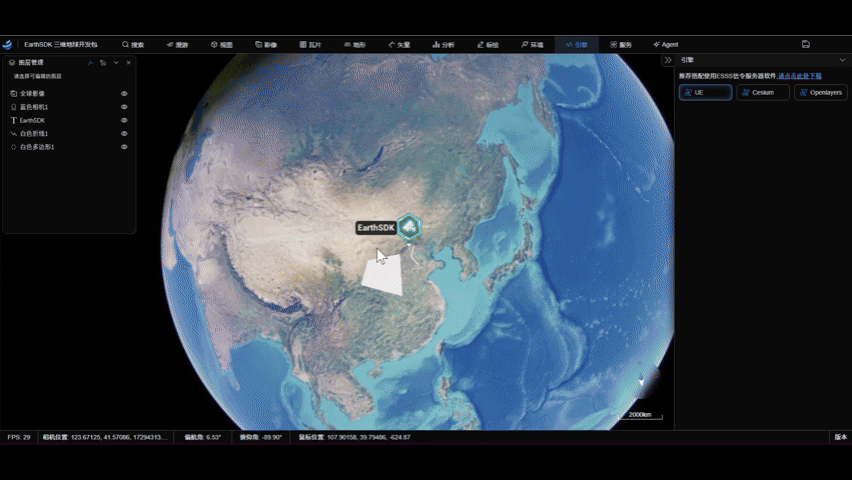
Task: Toggle visibility of 蓝色相机1 layer
Action: pos(124,107)
